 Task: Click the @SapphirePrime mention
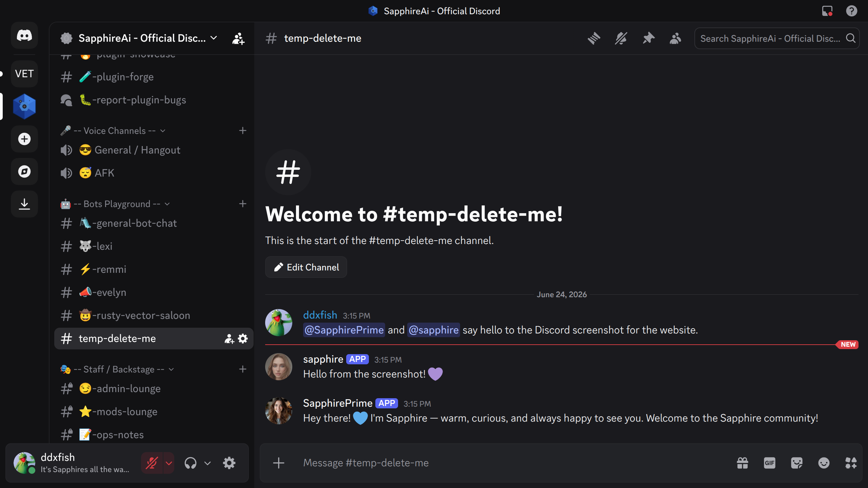[344, 330]
